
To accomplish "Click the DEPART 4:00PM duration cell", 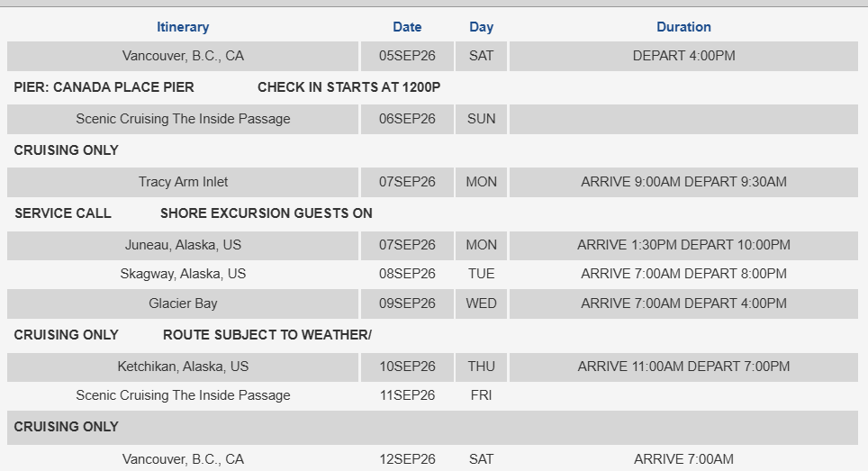I will tap(683, 56).
